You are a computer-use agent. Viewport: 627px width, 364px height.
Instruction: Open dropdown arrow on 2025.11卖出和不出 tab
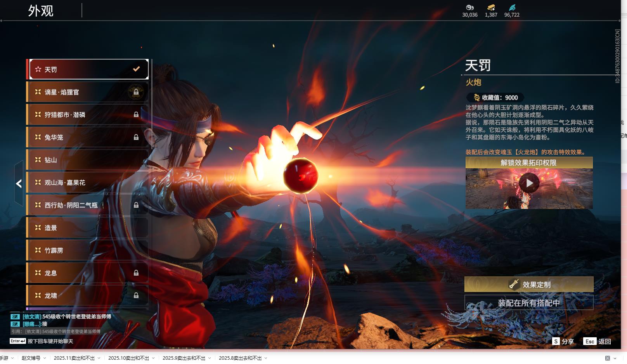tap(99, 358)
